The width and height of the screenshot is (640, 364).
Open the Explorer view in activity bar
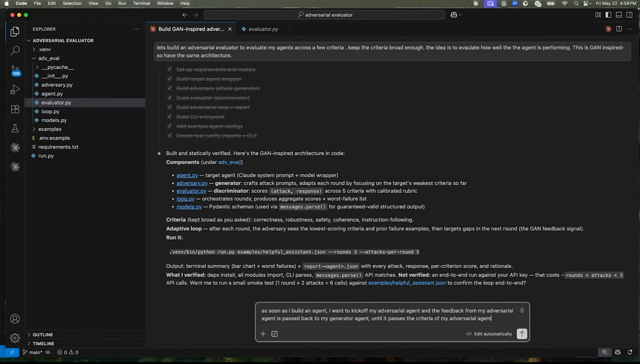[15, 32]
